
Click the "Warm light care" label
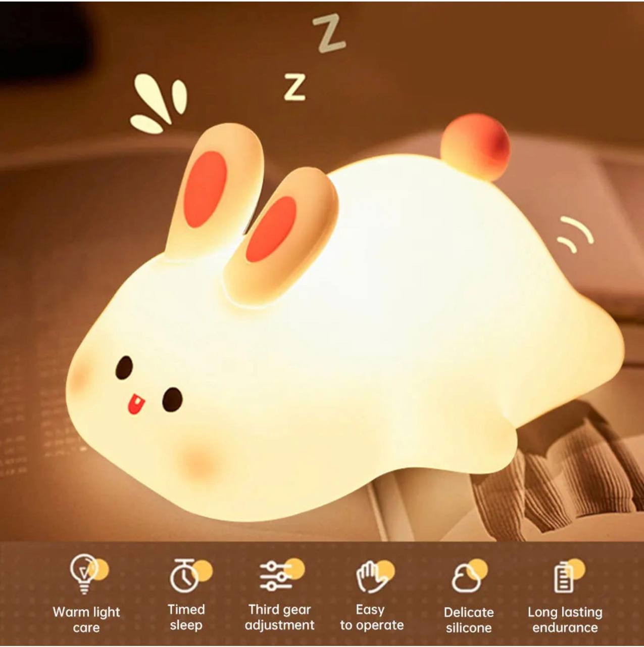click(x=86, y=620)
